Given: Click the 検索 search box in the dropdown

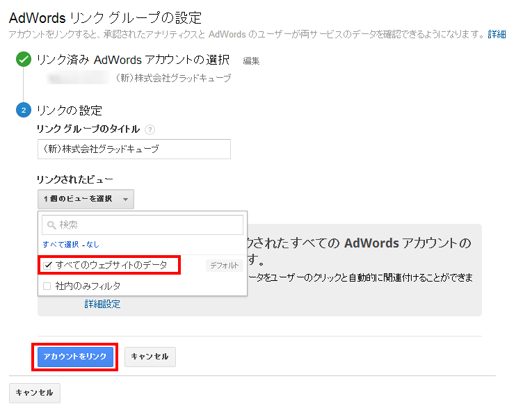Looking at the screenshot, I should coord(143,225).
